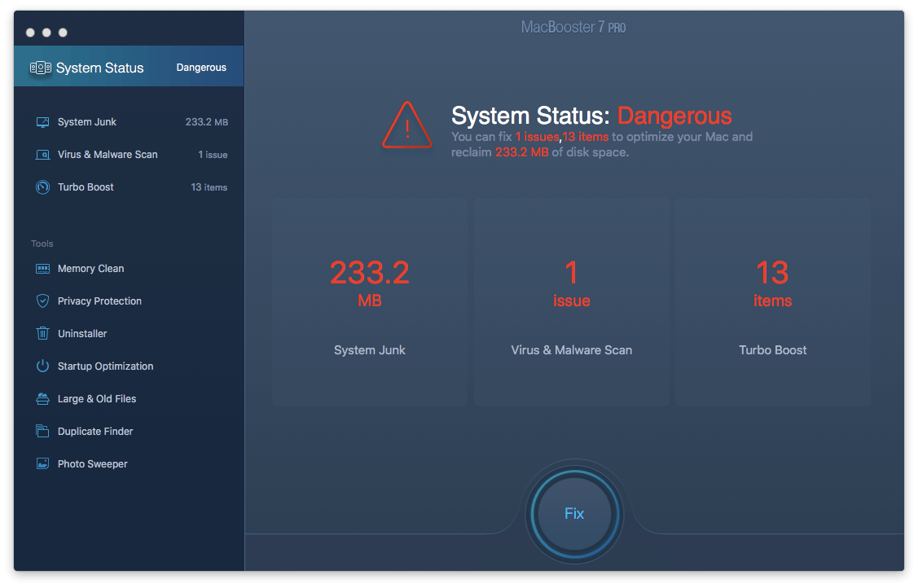Click the Virus & Malware Scan icon
Image resolution: width=918 pixels, height=588 pixels.
coord(42,155)
